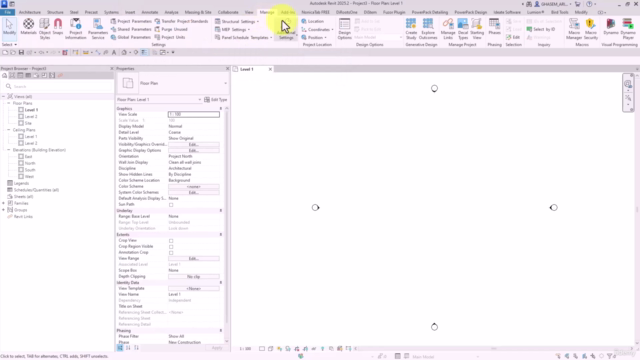The image size is (640, 360).
Task: Select Revit Links tree item
Action: click(x=23, y=217)
